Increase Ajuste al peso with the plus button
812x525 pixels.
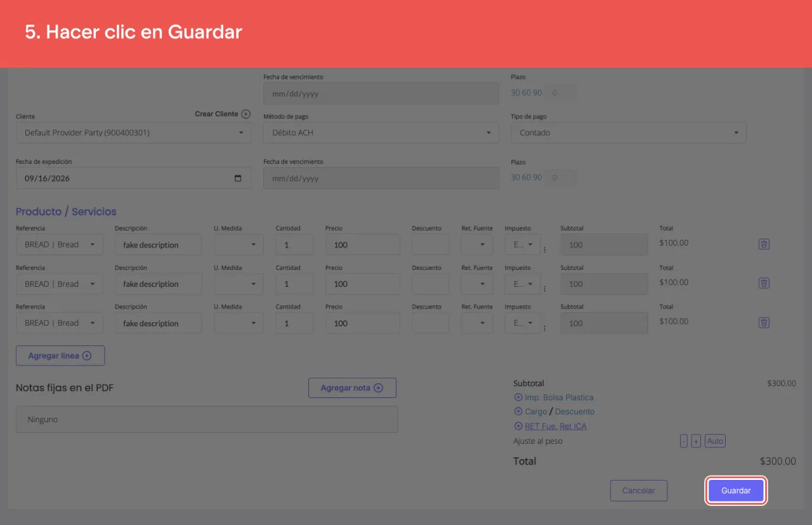(x=696, y=441)
